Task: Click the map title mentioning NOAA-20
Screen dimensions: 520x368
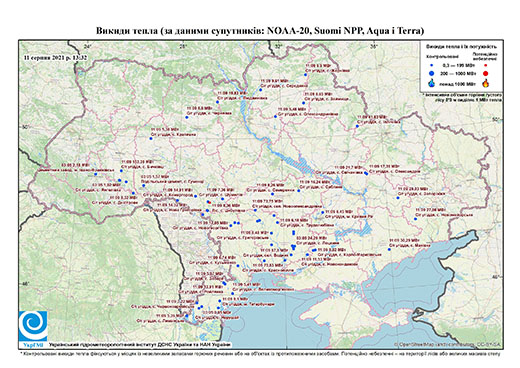Action: (260, 31)
